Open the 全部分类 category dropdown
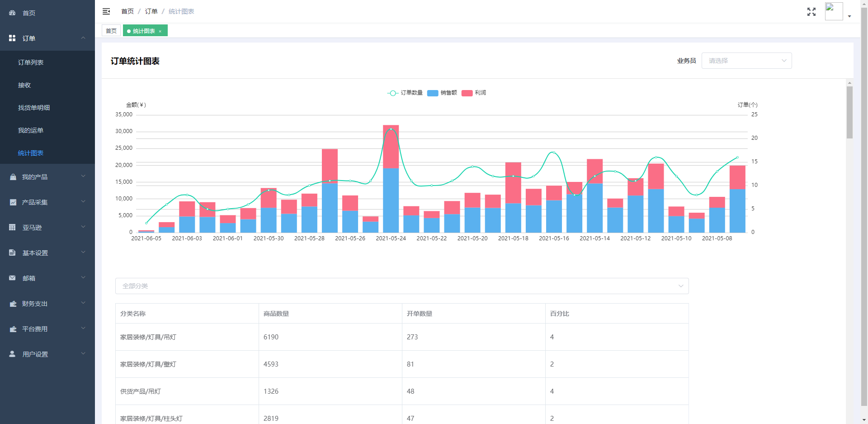Viewport: 868px width, 424px height. click(402, 286)
